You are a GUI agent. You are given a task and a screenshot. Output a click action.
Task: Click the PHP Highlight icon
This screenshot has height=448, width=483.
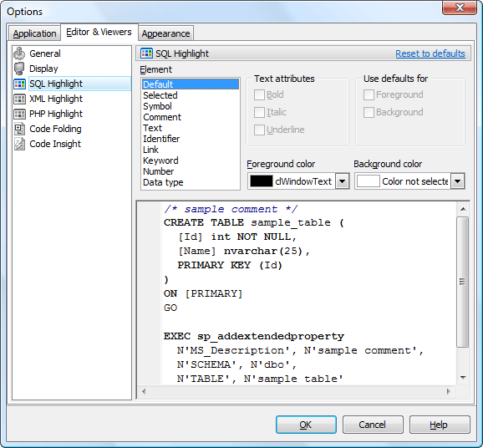pos(19,114)
